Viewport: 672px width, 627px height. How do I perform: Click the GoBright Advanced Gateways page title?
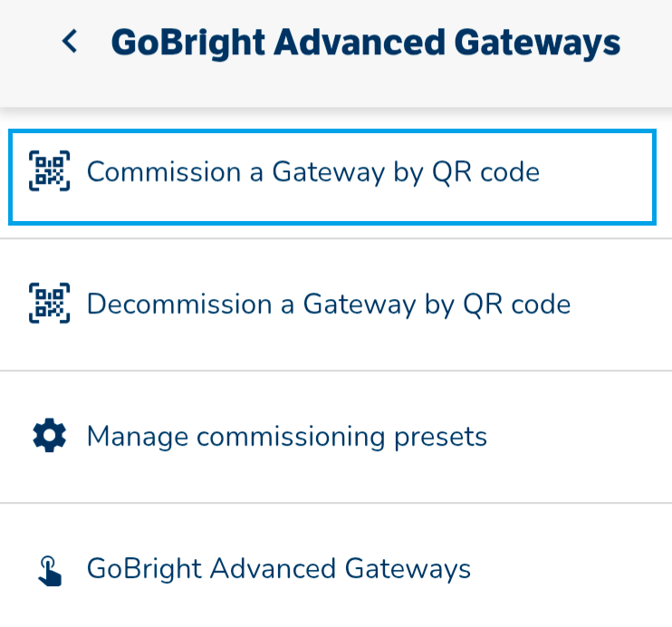pos(366,43)
